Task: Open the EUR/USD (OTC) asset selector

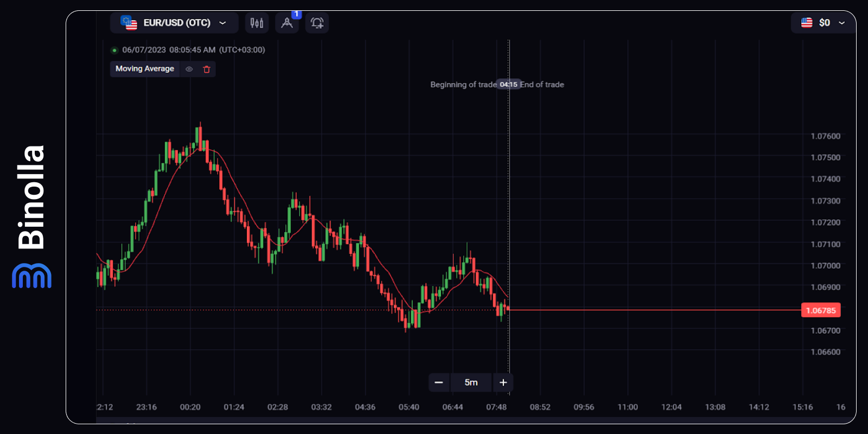Action: tap(174, 23)
